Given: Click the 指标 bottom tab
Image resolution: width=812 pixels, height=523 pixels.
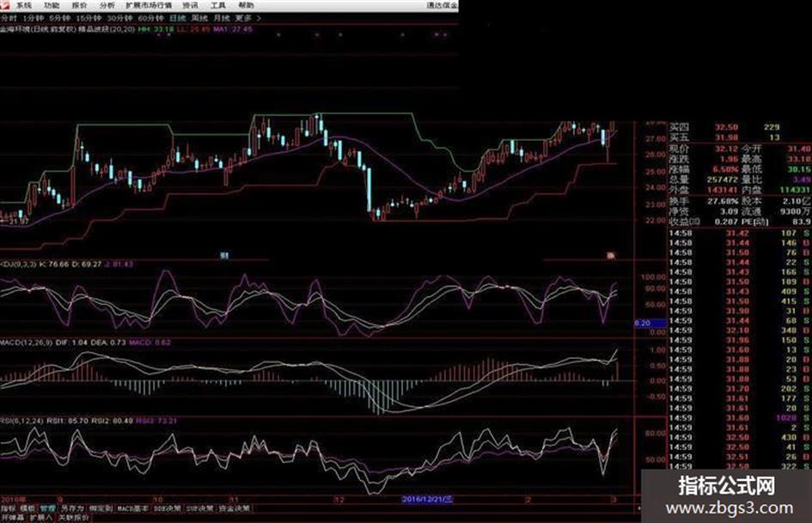Looking at the screenshot, I should click(9, 508).
